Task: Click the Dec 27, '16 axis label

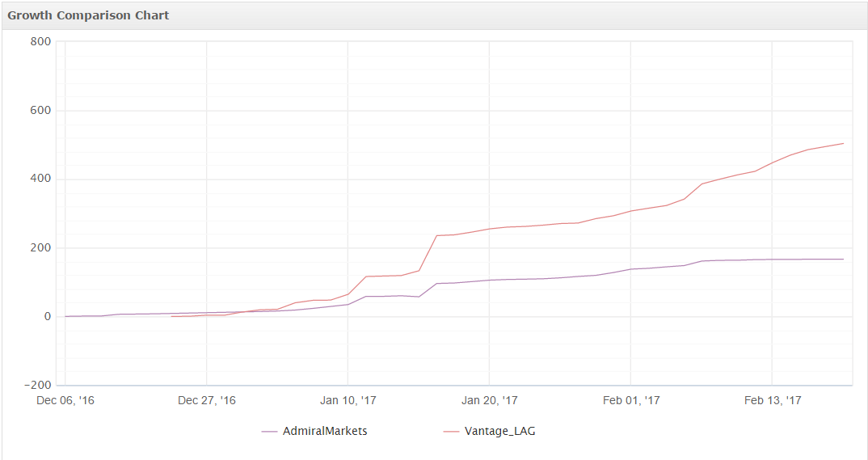Action: click(206, 400)
